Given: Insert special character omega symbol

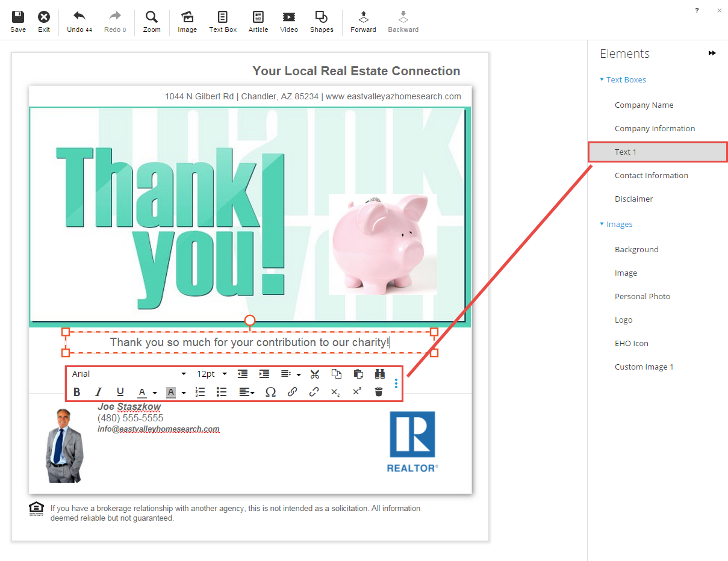Looking at the screenshot, I should tap(270, 392).
